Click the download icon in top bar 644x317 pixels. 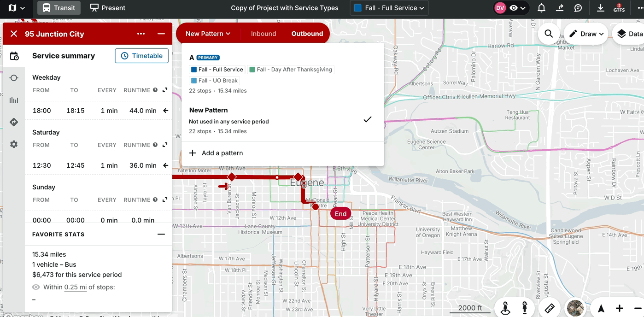coord(601,8)
